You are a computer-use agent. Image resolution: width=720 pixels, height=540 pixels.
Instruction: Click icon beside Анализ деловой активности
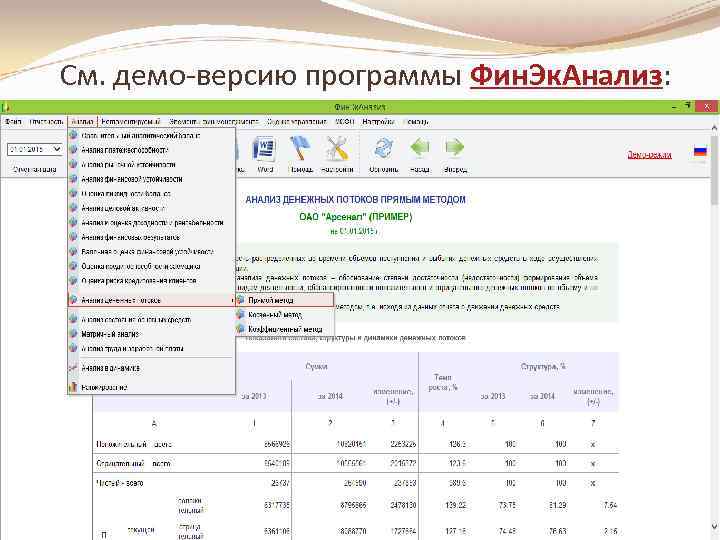(73, 208)
